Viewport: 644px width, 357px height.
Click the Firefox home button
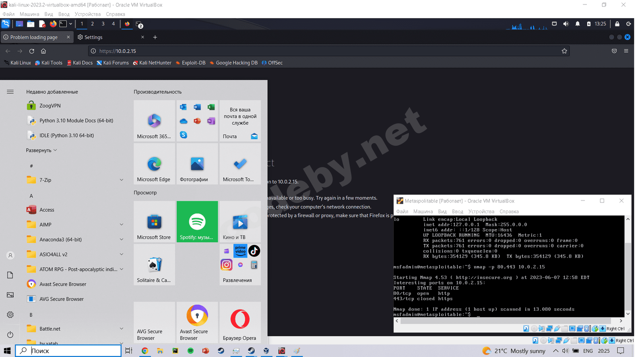[43, 51]
